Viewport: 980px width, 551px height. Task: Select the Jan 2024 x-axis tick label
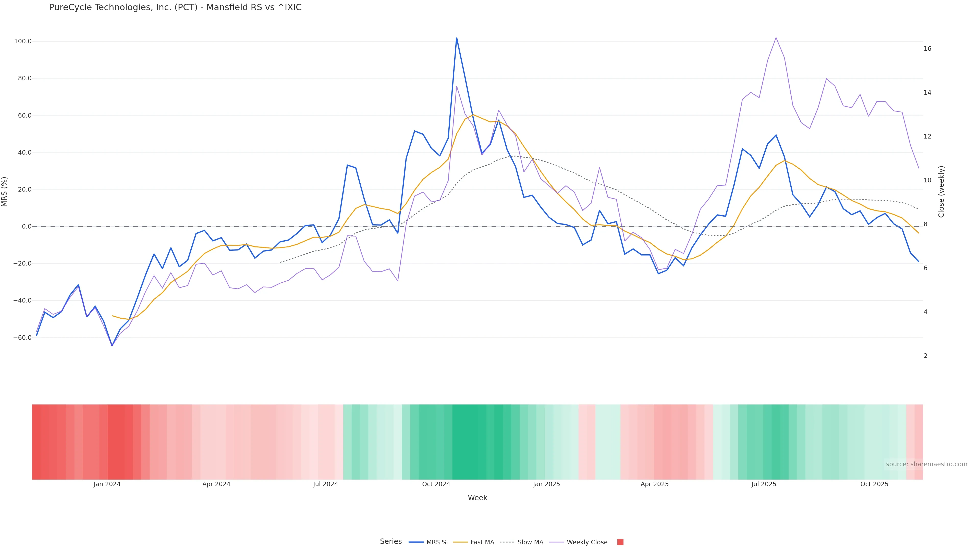point(107,484)
